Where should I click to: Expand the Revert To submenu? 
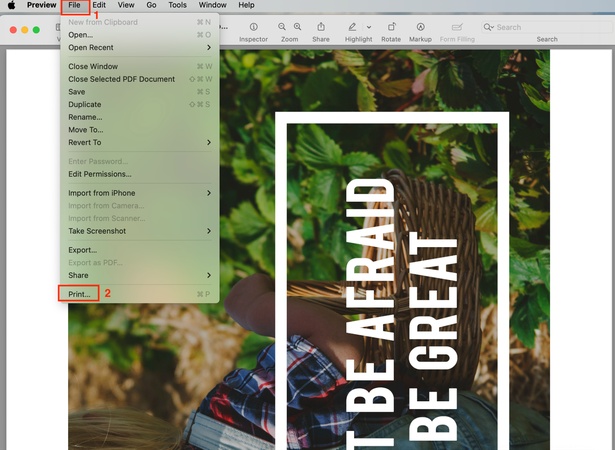(x=140, y=142)
